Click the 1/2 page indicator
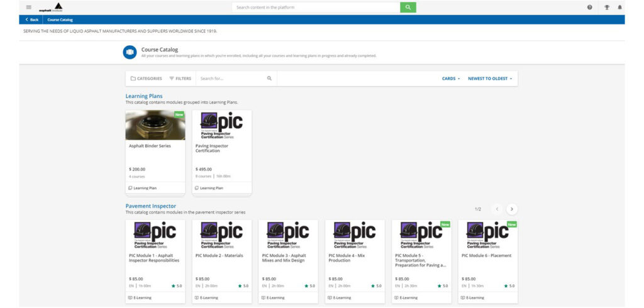 pos(478,209)
